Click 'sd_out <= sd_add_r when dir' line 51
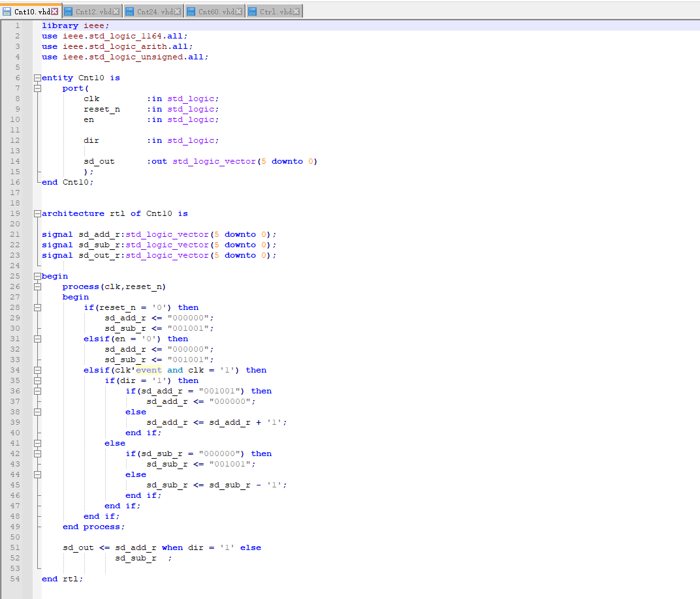The height and width of the screenshot is (599, 700). point(133,547)
